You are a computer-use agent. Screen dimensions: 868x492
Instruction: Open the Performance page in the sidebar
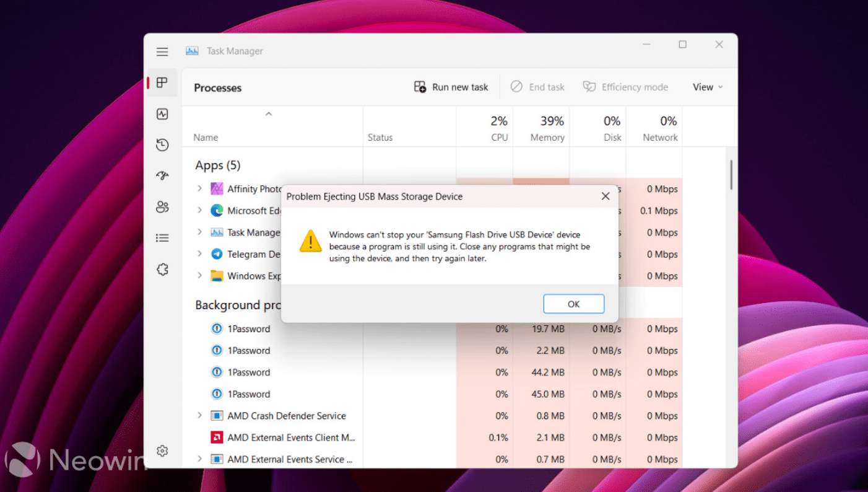click(x=162, y=114)
